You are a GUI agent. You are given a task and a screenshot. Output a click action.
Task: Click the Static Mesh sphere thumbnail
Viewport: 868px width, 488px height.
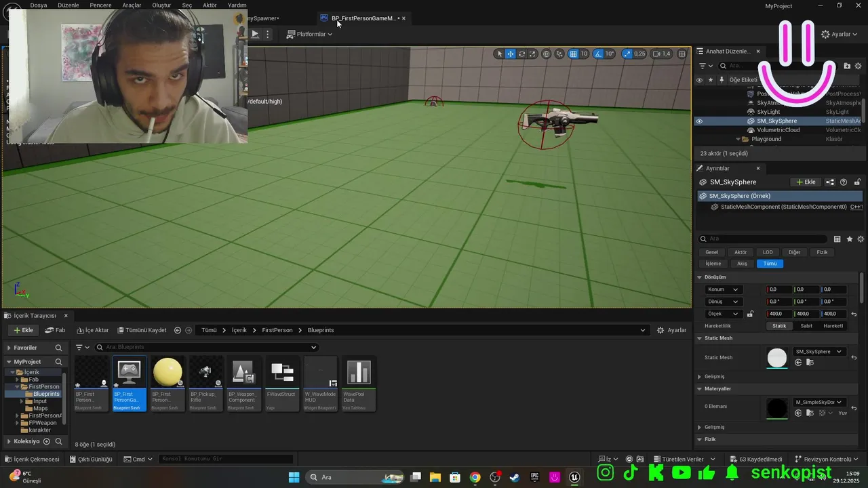coord(777,358)
